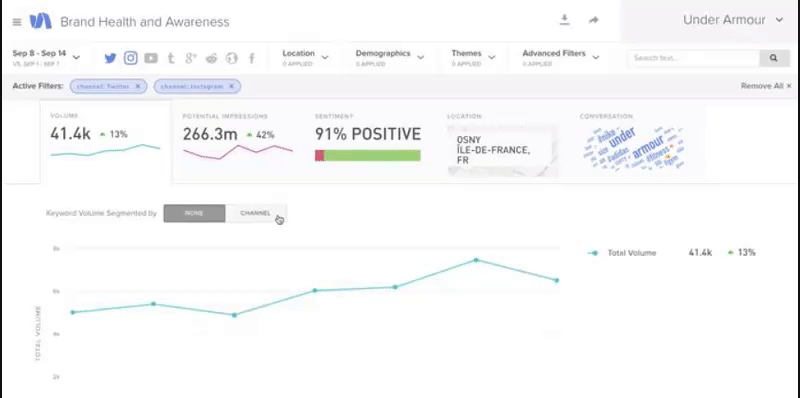
Task: Select the Potential Impressions tab
Action: [x=238, y=141]
